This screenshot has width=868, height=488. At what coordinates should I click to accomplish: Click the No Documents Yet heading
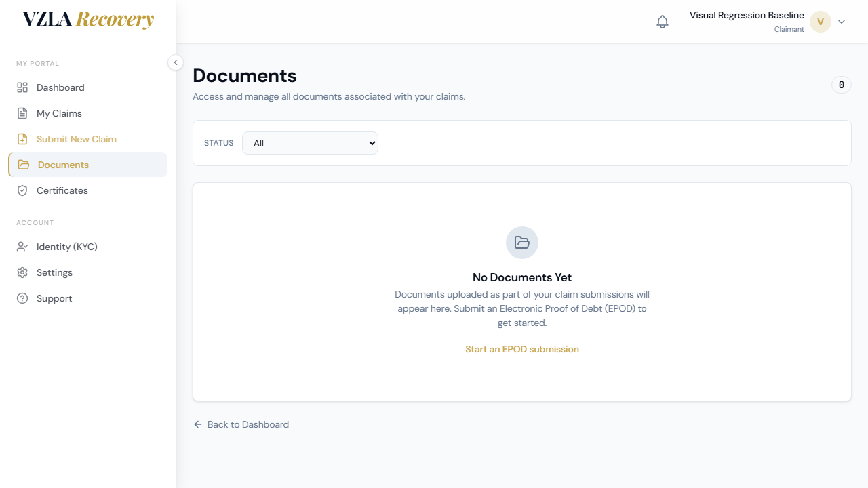coord(522,277)
